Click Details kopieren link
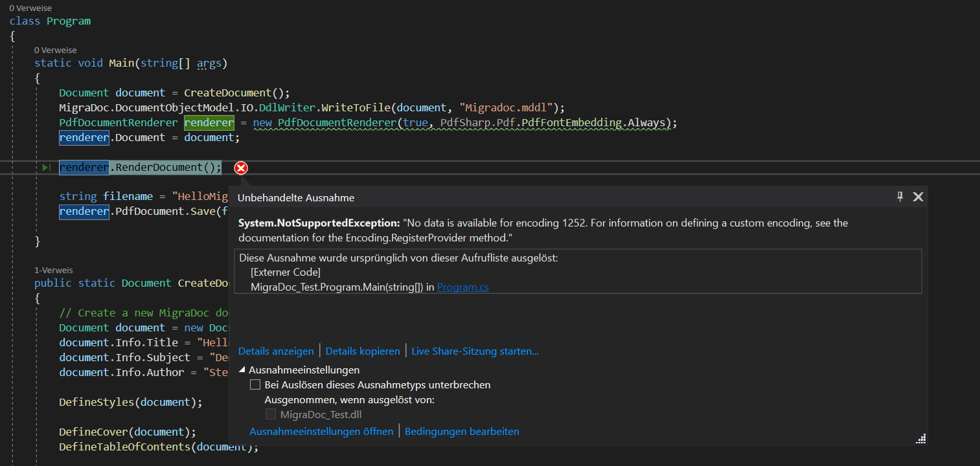The height and width of the screenshot is (466, 980). coord(363,351)
